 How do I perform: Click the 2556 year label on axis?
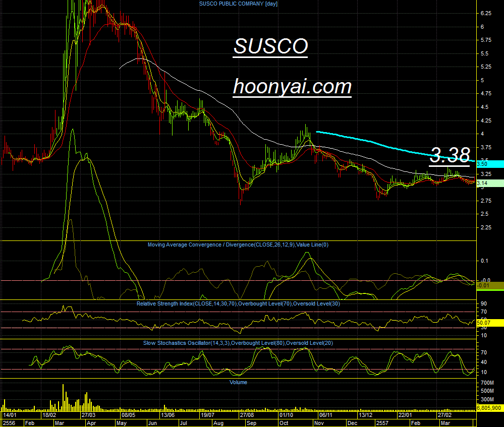9,423
